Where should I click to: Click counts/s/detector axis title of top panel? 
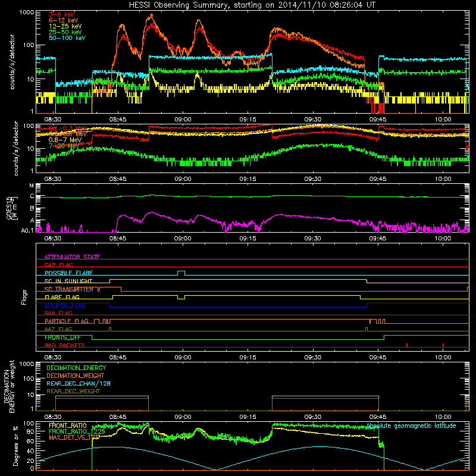coord(12,62)
